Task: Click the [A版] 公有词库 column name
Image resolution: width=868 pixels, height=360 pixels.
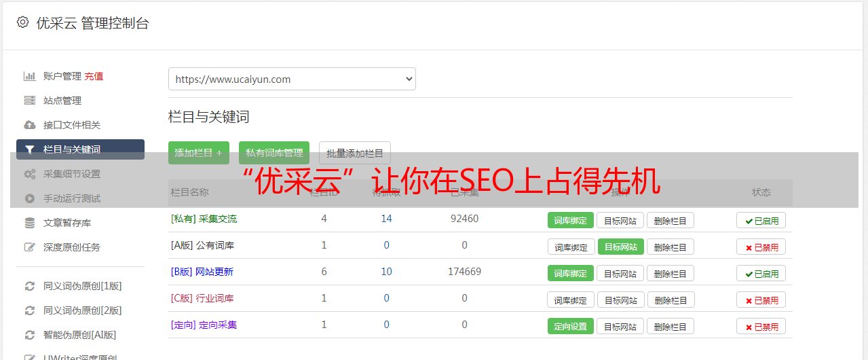Action: point(202,245)
